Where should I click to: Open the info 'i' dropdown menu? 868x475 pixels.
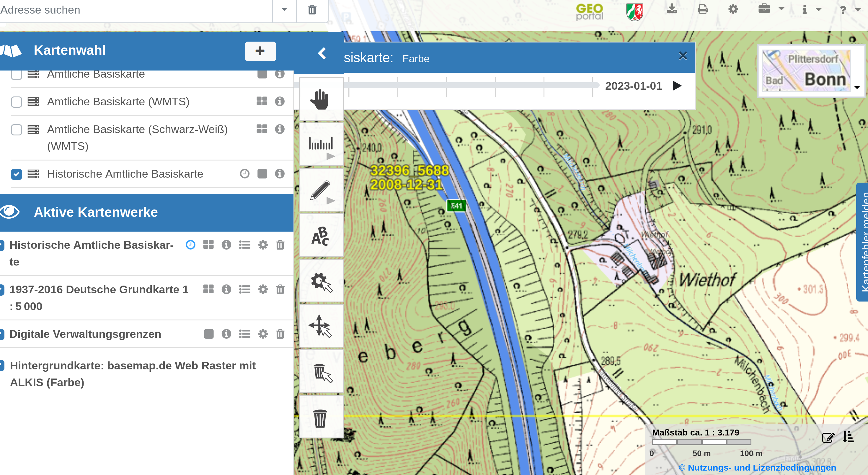[x=811, y=9]
